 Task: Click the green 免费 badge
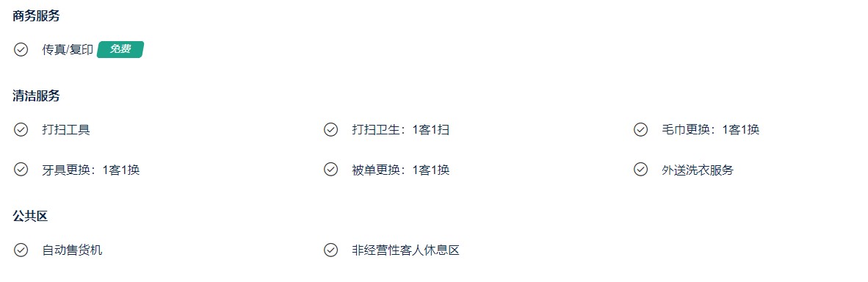(120, 49)
